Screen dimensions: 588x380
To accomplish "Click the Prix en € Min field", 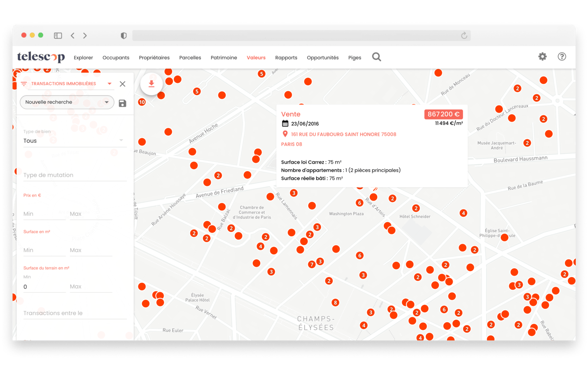I will [x=44, y=214].
